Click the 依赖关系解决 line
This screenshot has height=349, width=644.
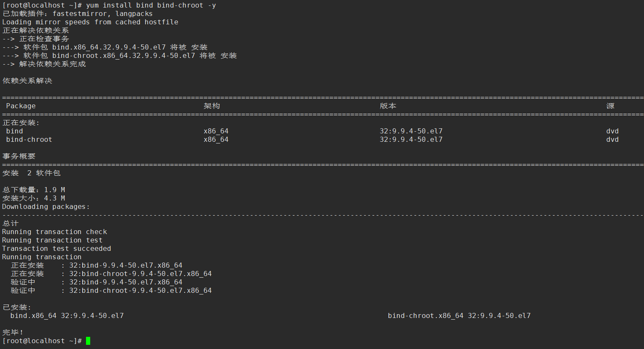pos(27,81)
